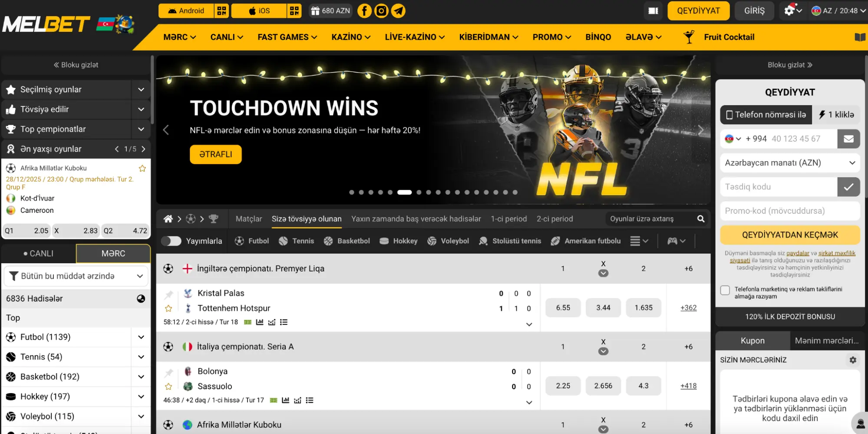Open the +362 more markets link

pos(688,308)
